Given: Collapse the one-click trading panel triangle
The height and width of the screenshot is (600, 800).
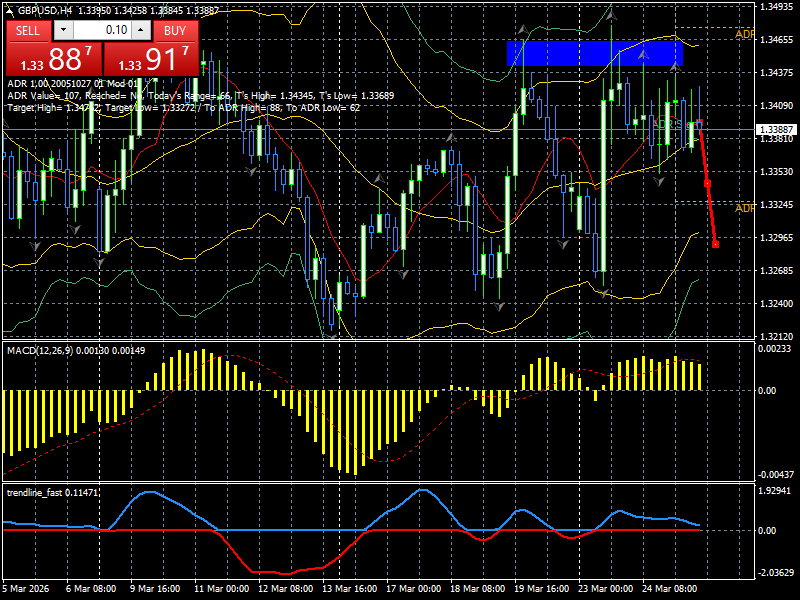Looking at the screenshot, I should [9, 10].
